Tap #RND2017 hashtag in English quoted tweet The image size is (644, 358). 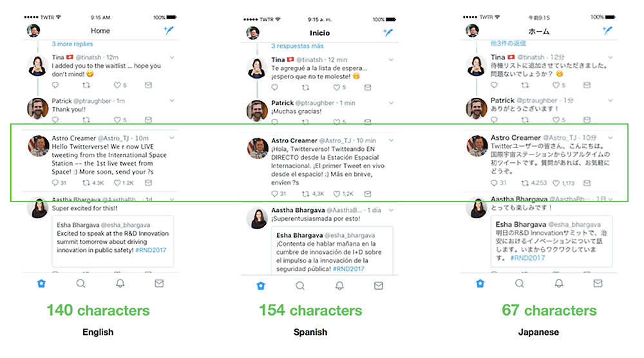(x=151, y=250)
